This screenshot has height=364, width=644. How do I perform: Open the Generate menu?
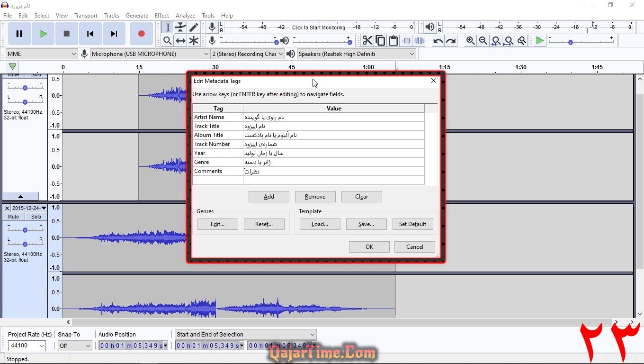137,16
